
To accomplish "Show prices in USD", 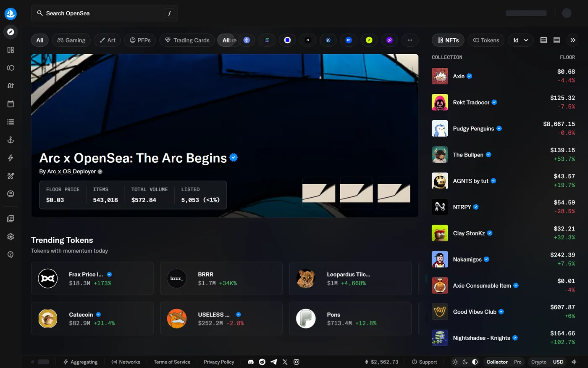I will click(558, 362).
